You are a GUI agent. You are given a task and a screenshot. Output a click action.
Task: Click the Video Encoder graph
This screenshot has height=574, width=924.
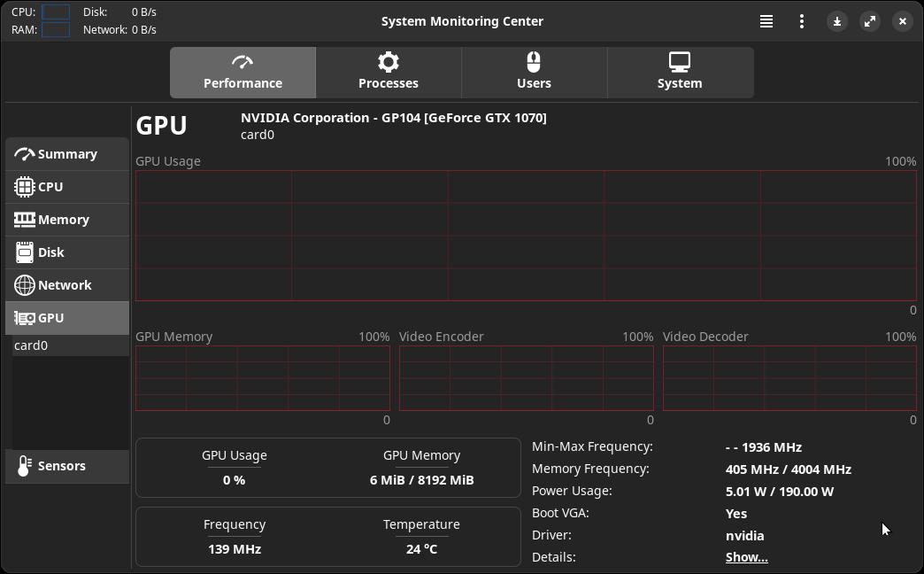tap(526, 378)
